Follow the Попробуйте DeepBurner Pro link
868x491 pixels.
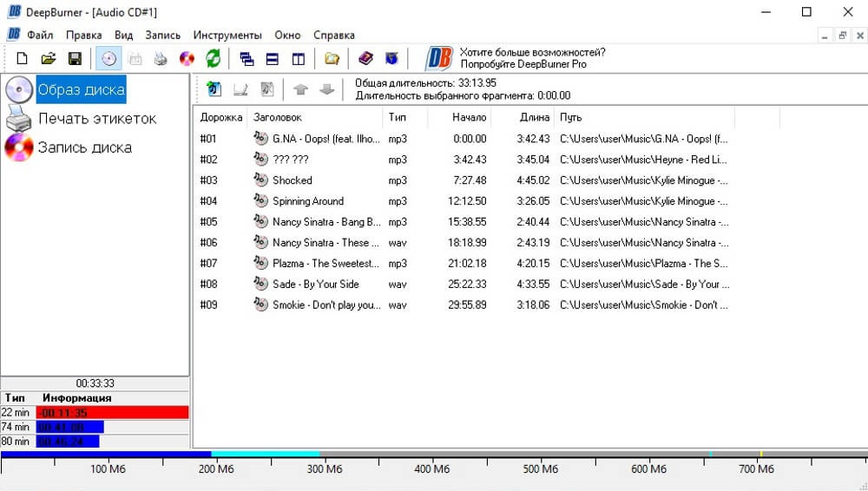523,64
